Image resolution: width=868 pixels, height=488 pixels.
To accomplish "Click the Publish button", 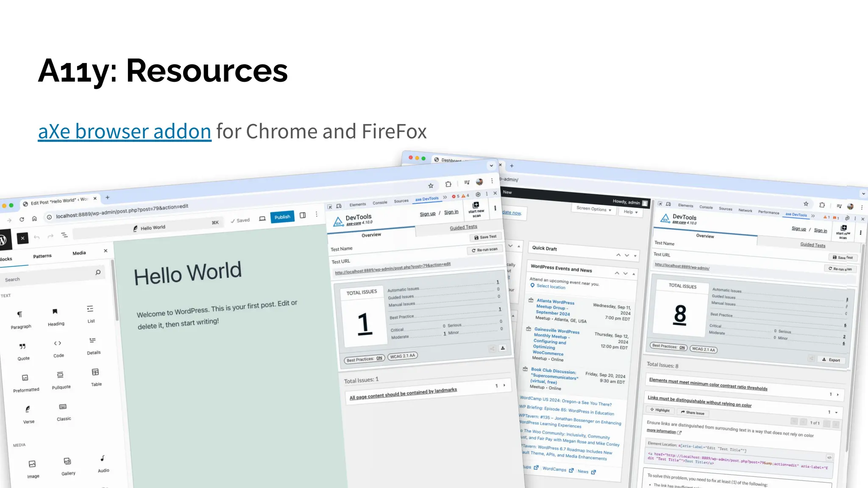I will click(x=282, y=217).
